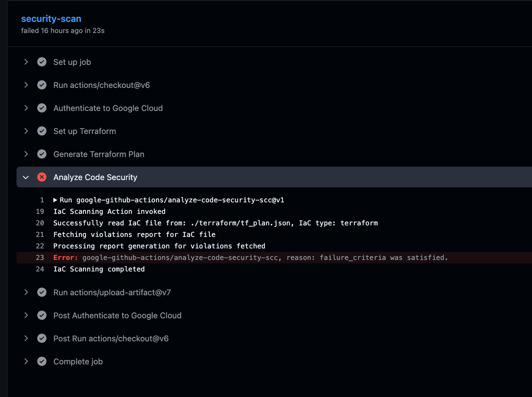Click log line number 22

pyautogui.click(x=40, y=246)
